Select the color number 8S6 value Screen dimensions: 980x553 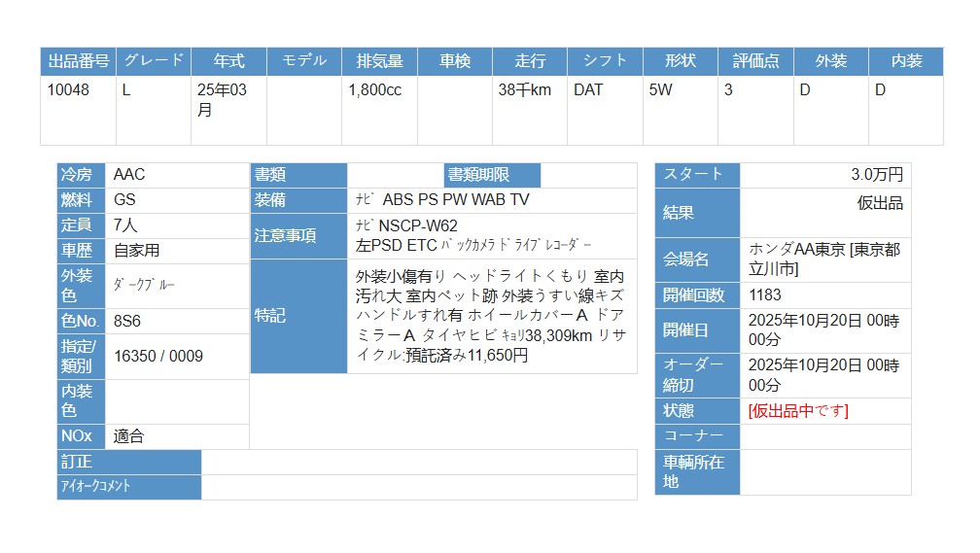click(127, 321)
